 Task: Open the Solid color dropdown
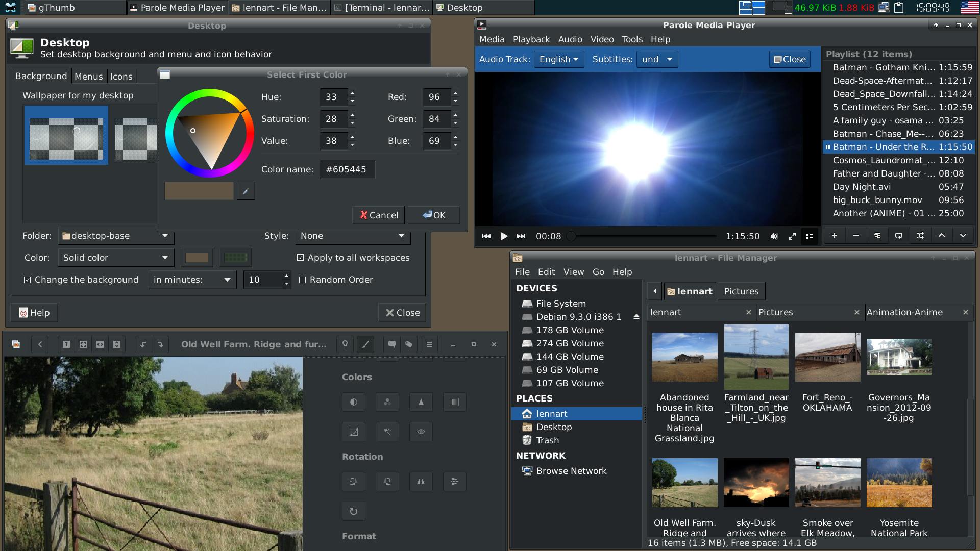click(115, 258)
